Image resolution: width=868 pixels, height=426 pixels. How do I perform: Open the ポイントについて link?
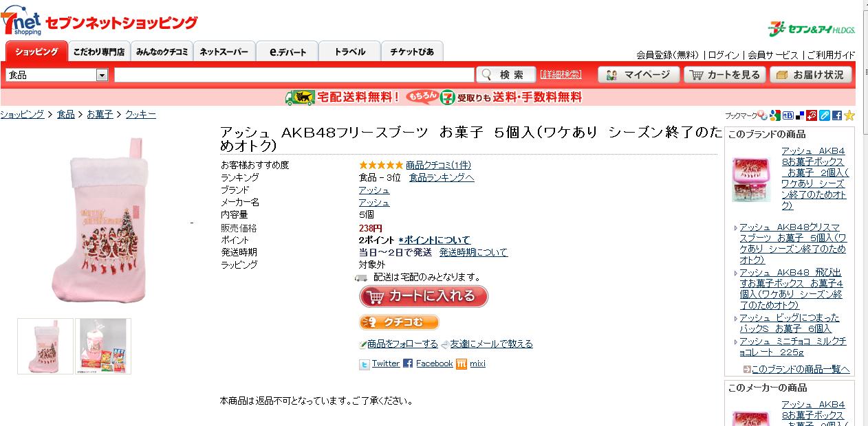click(435, 240)
